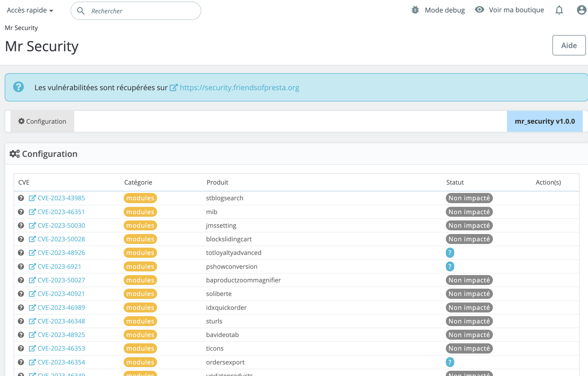Click blue question badge for ordersexport
The image size is (588, 376).
click(x=450, y=362)
